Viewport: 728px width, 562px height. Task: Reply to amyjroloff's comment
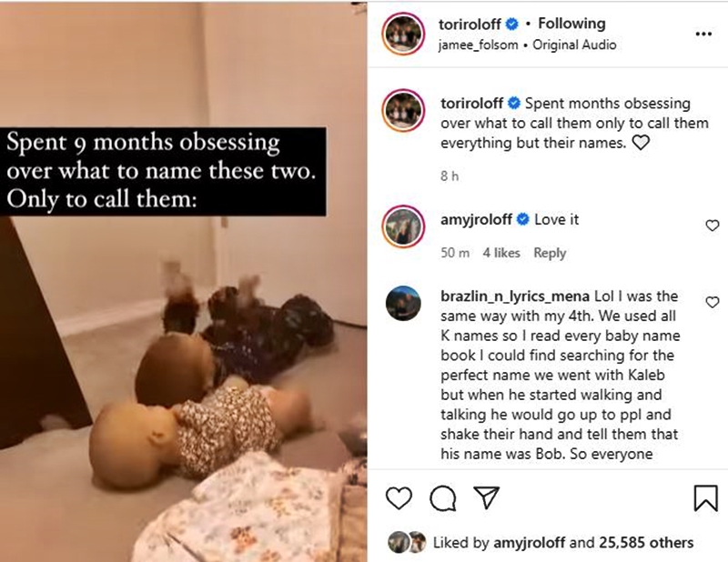[550, 253]
